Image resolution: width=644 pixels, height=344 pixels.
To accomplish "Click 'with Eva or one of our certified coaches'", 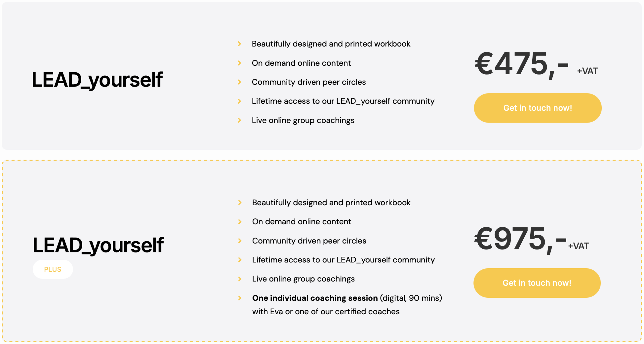I will [326, 312].
